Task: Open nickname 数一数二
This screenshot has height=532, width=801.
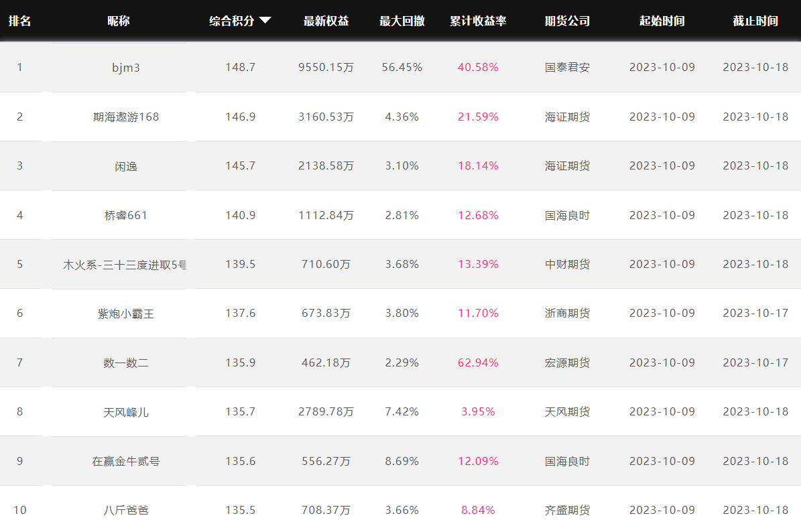Action: [125, 363]
